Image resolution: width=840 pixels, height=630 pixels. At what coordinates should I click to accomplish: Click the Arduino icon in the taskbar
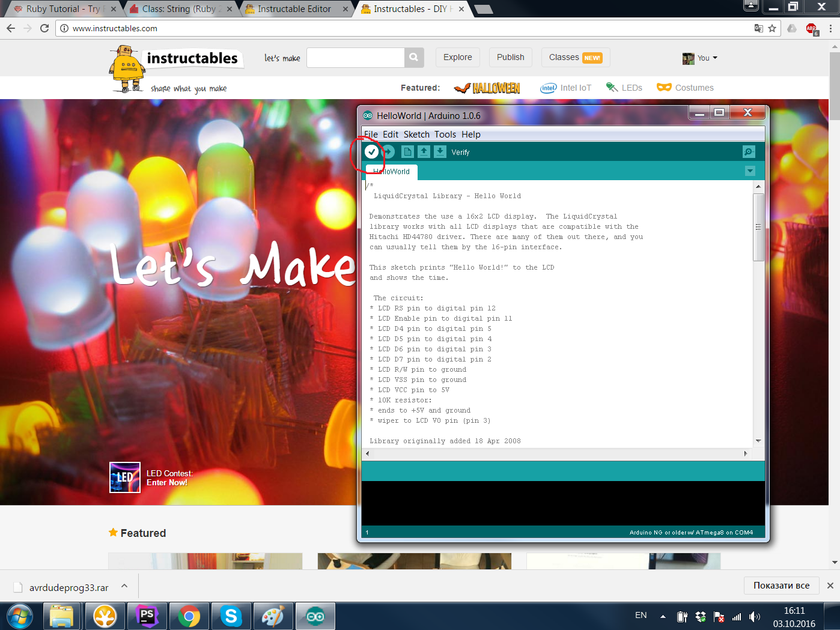315,616
